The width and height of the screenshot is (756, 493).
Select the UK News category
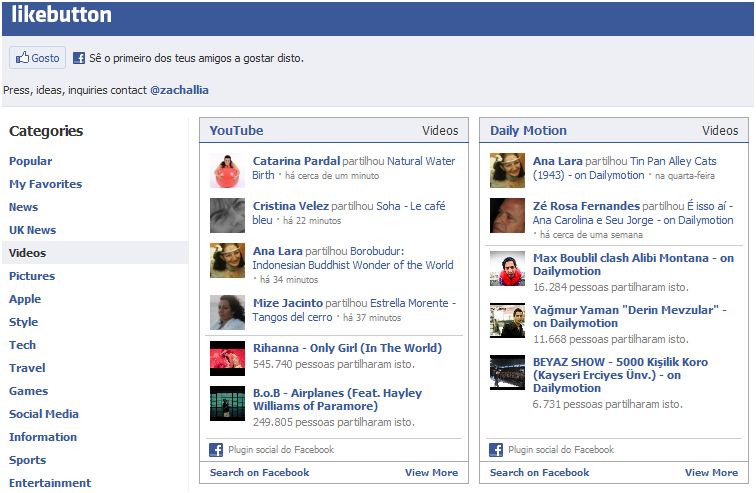pyautogui.click(x=32, y=230)
